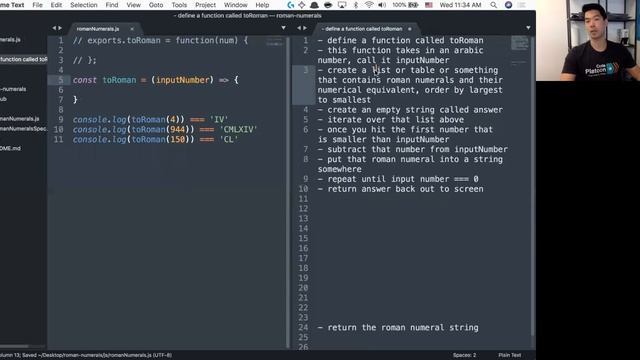Open the Wi-Fi menu icon
This screenshot has width=640, height=360.
369,5
